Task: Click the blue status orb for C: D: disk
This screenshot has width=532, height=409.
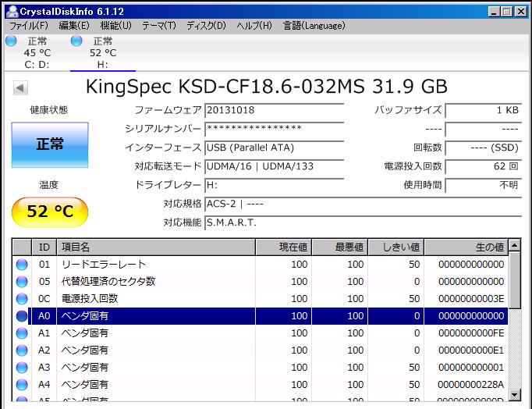Action: tap(11, 41)
